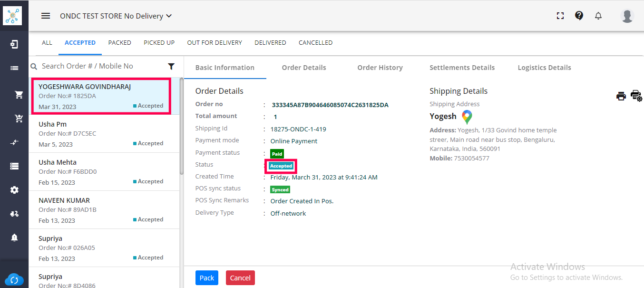Click shipping id 18275-ONDC-1-419
This screenshot has width=644, height=288.
pyautogui.click(x=298, y=129)
